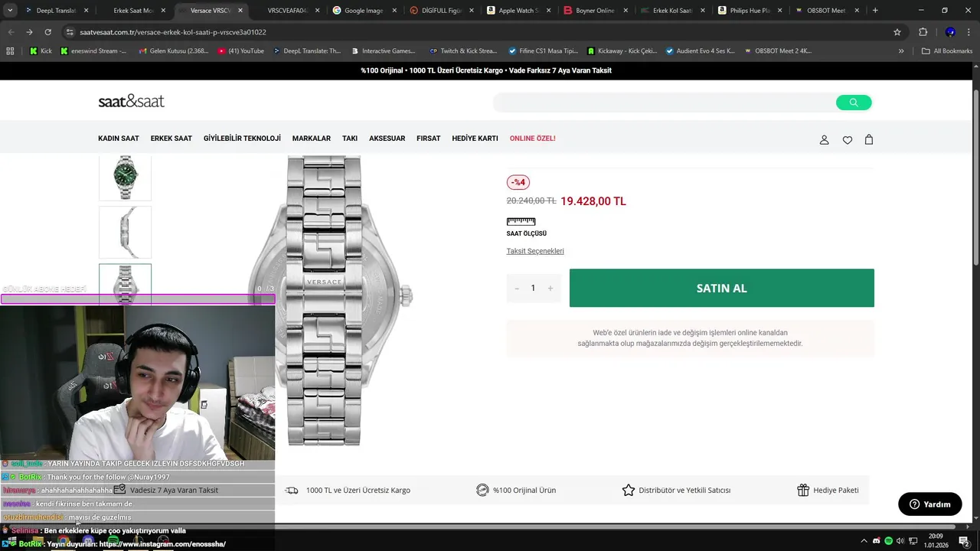
Task: Open the Gelen Kutusu Gmail bookmark
Action: pos(173,51)
